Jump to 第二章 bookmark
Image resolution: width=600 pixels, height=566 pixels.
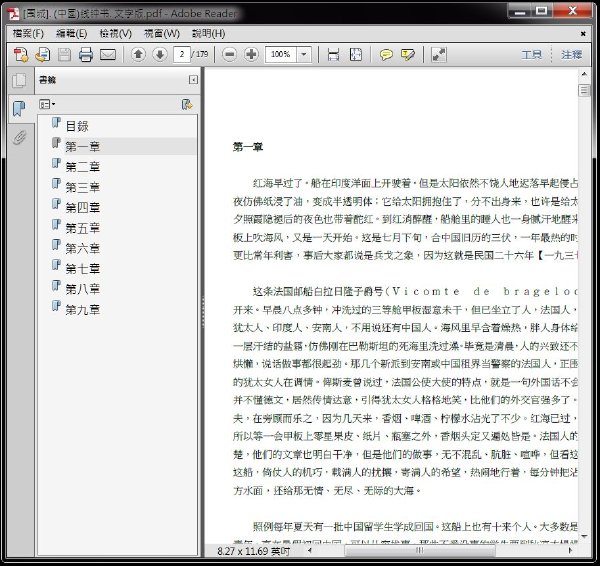83,166
